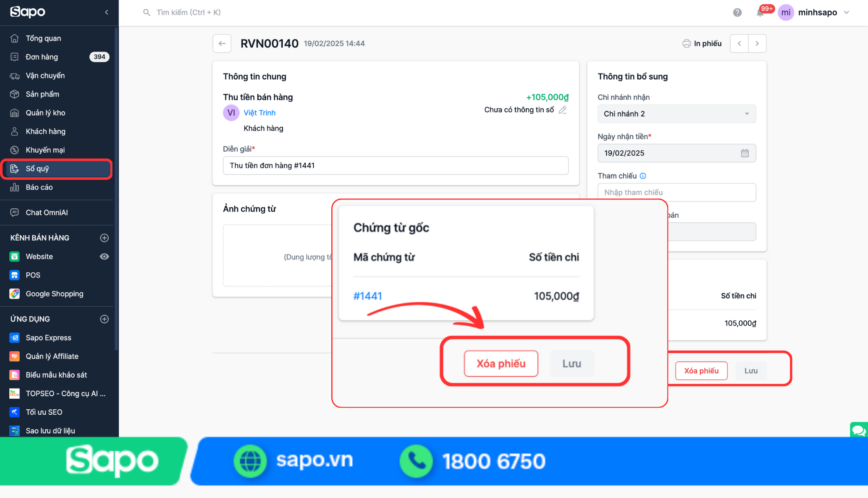This screenshot has height=498, width=868.
Task: Click the 394 orders badge
Action: coord(99,57)
